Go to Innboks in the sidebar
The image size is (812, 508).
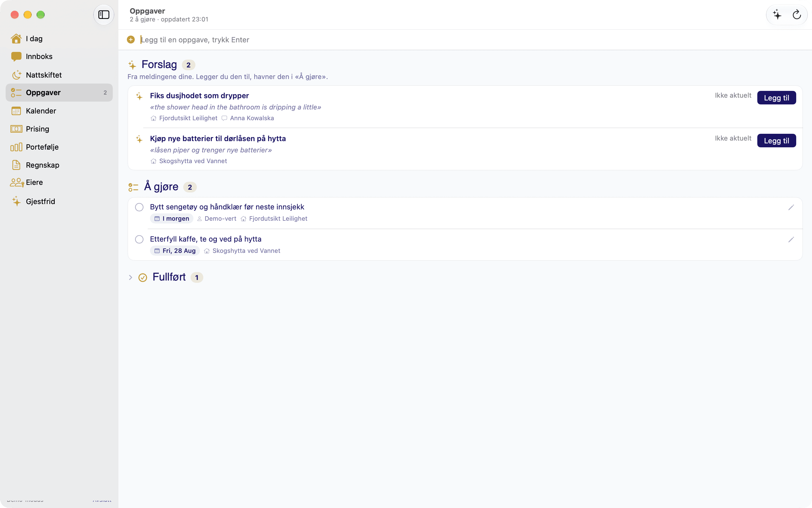click(59, 56)
